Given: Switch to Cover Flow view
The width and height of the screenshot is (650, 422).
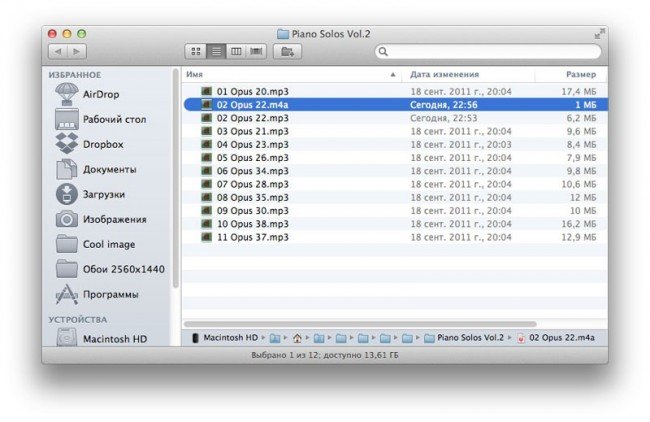Looking at the screenshot, I should pyautogui.click(x=256, y=51).
